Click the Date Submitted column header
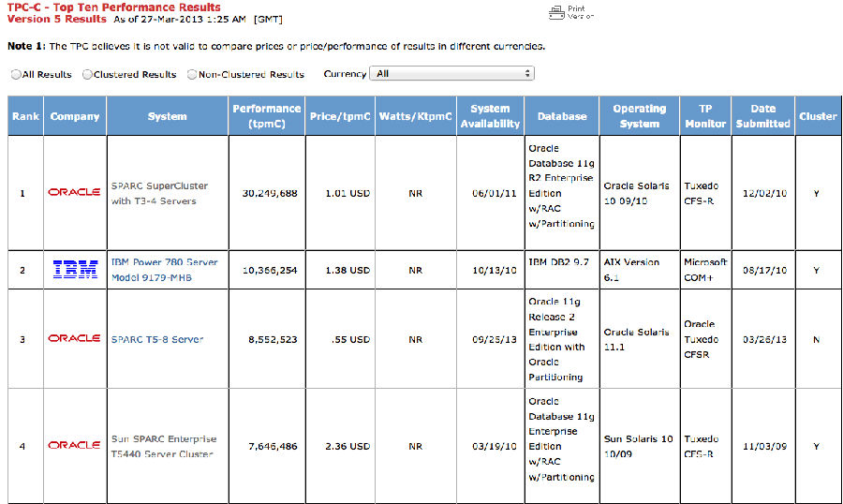 click(762, 116)
